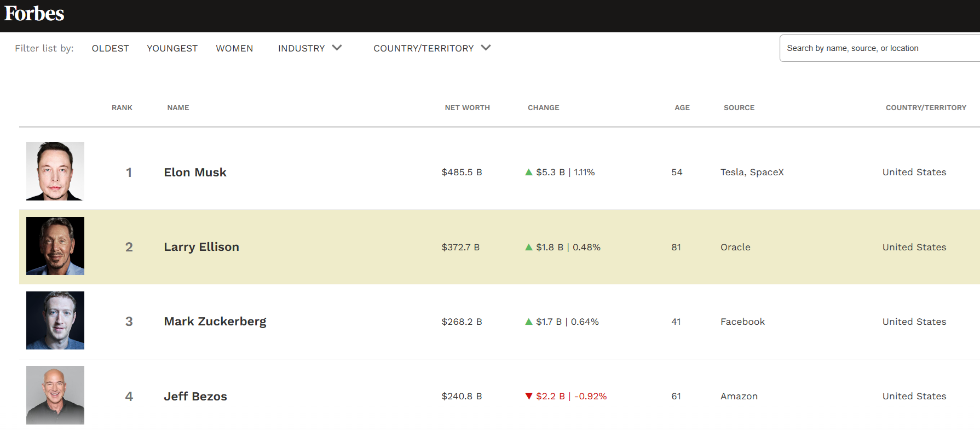Viewport: 980px width, 430px height.
Task: Open Elon Musk's profile photo
Action: click(55, 171)
